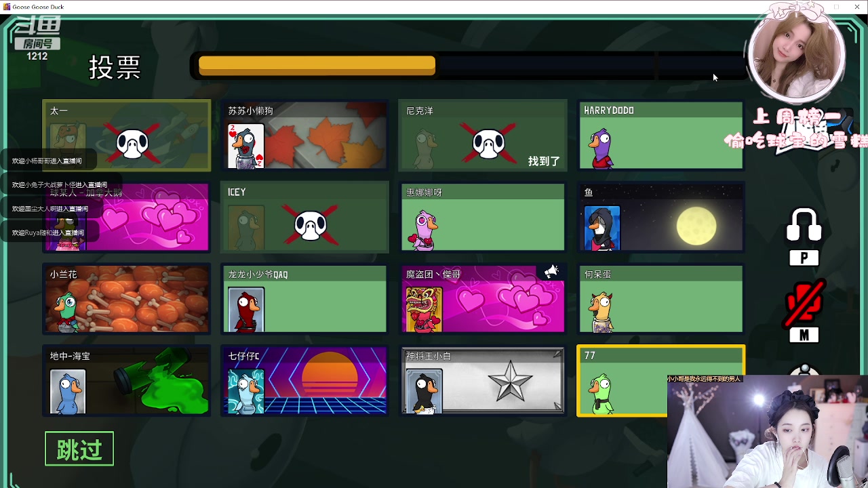The height and width of the screenshot is (488, 868).
Task: Click the 找到了 label on 尼克洋 card
Action: [x=545, y=161]
